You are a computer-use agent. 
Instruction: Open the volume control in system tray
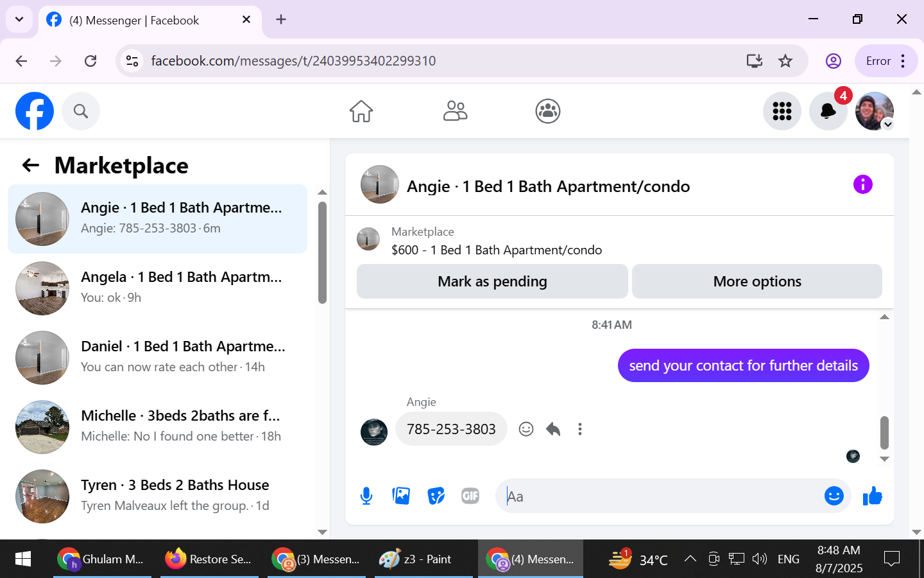[760, 559]
